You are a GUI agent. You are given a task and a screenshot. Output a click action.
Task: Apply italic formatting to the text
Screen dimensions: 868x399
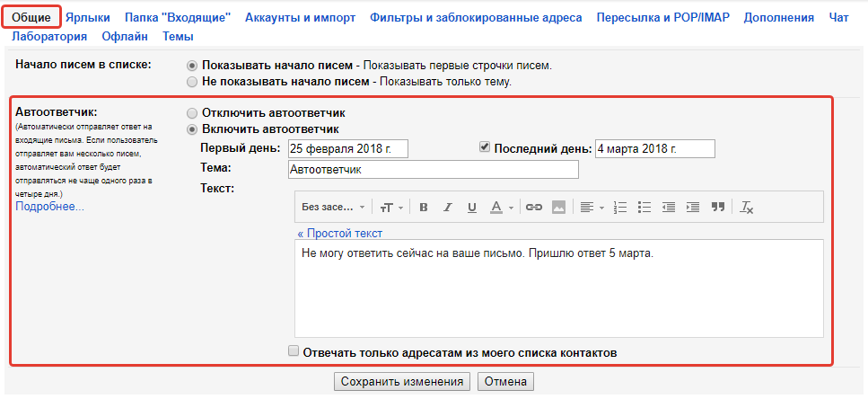[x=448, y=207]
